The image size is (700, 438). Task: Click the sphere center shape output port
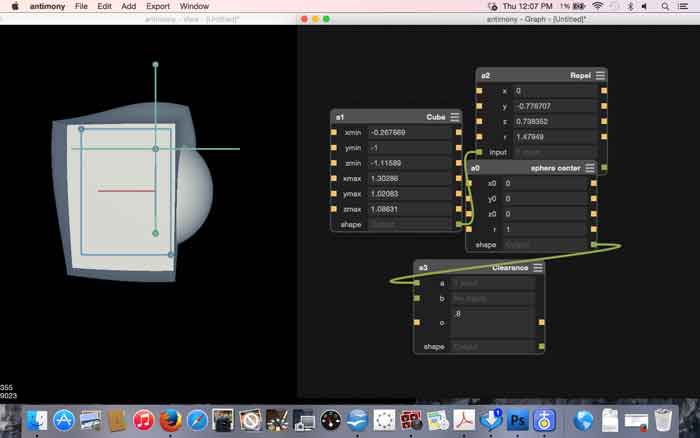[x=594, y=244]
